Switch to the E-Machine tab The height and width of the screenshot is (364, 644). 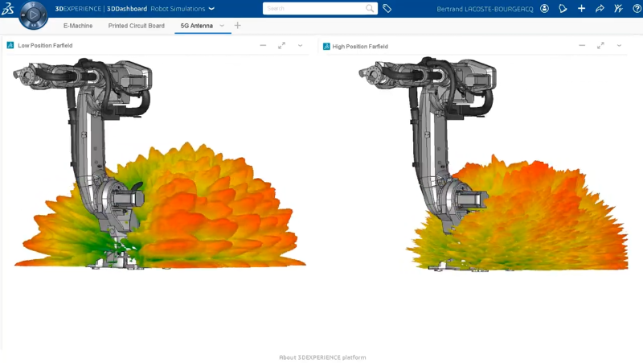pos(78,25)
